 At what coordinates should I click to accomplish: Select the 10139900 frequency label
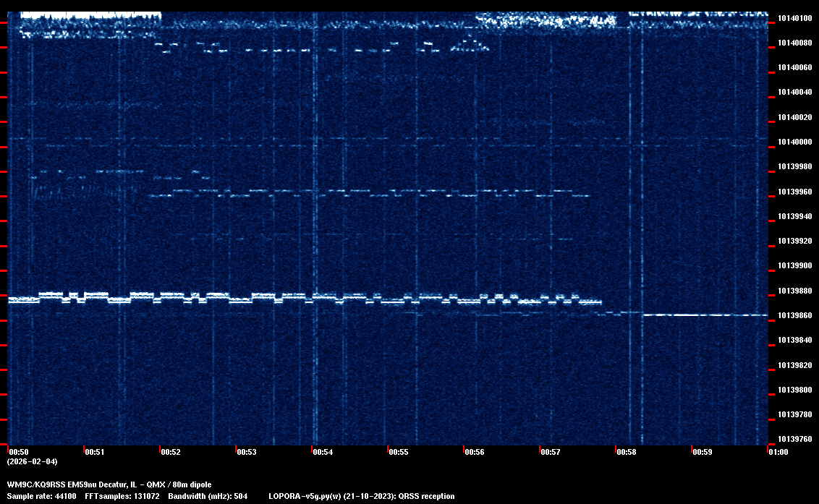(x=795, y=266)
